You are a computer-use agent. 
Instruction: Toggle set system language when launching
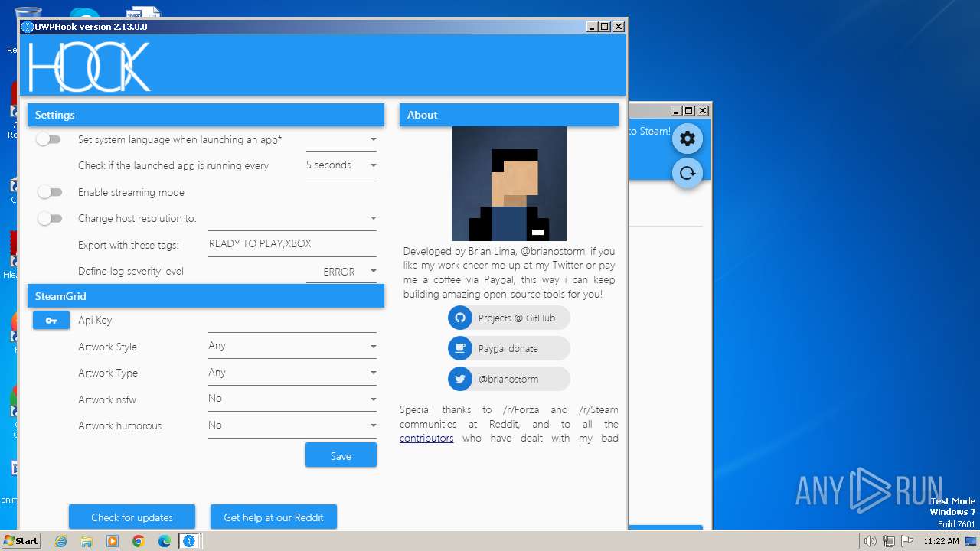point(49,140)
